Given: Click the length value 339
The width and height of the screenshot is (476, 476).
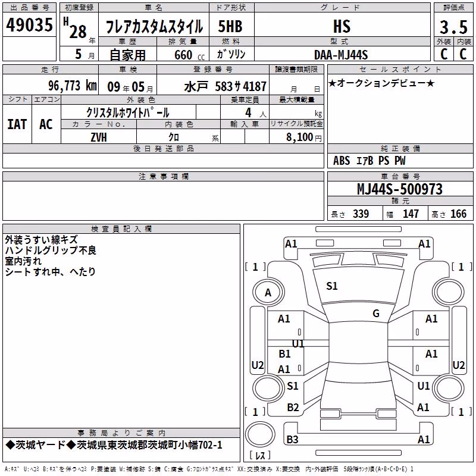Looking at the screenshot, I should point(361,214).
